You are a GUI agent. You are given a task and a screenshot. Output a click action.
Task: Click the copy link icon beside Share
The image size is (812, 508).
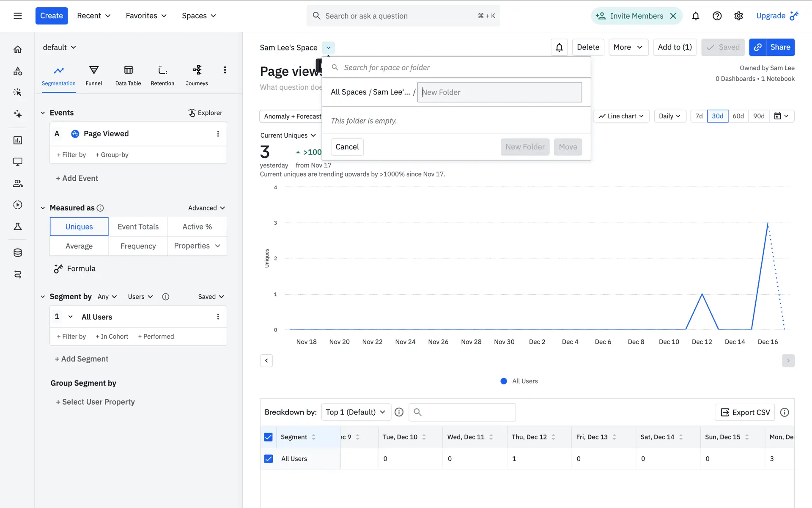pyautogui.click(x=757, y=47)
